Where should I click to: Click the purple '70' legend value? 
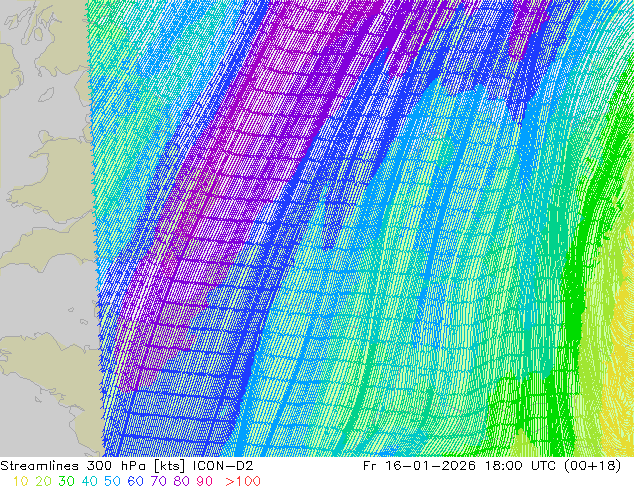158,481
